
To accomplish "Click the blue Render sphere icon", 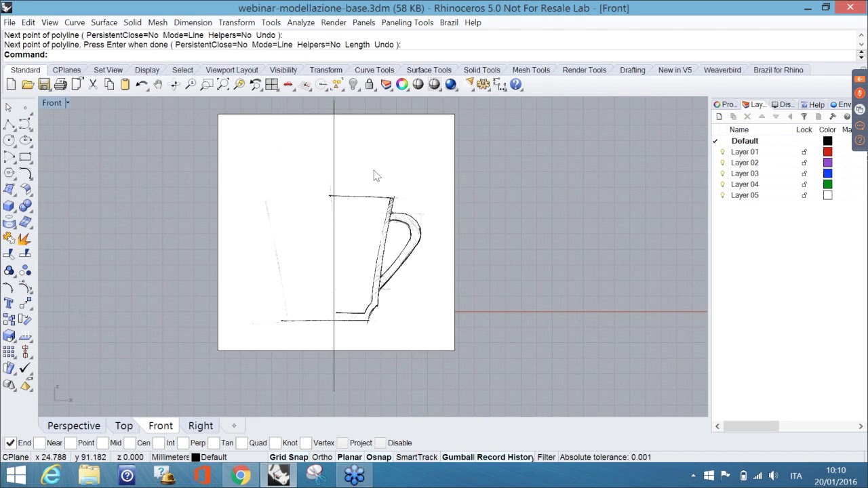I will (x=451, y=85).
